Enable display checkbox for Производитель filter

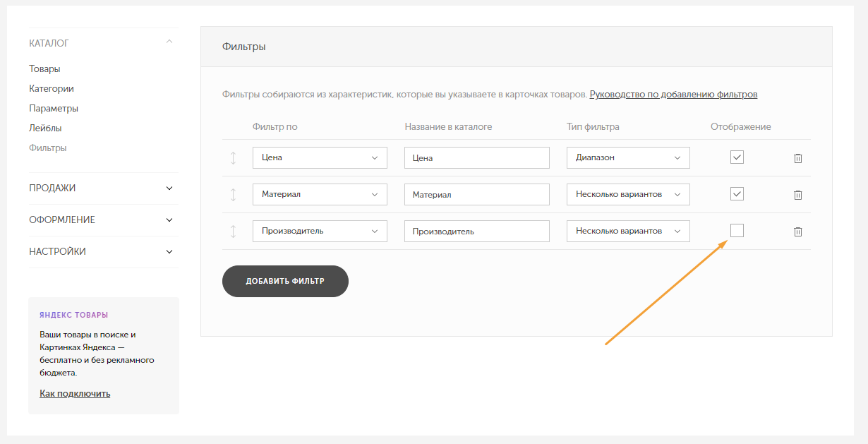coord(737,230)
